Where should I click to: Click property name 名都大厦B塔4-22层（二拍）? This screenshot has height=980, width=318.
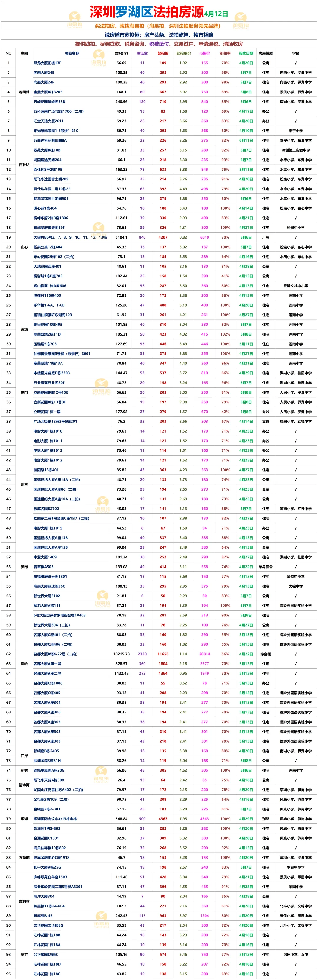click(x=55, y=654)
